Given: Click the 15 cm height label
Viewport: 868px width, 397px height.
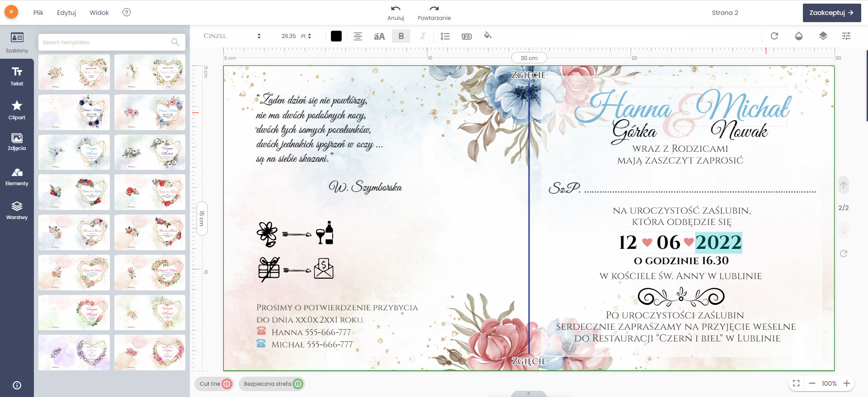Looking at the screenshot, I should 202,218.
